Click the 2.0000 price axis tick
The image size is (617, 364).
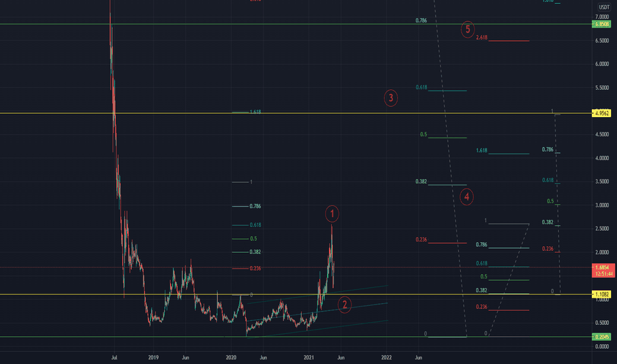[x=602, y=252]
